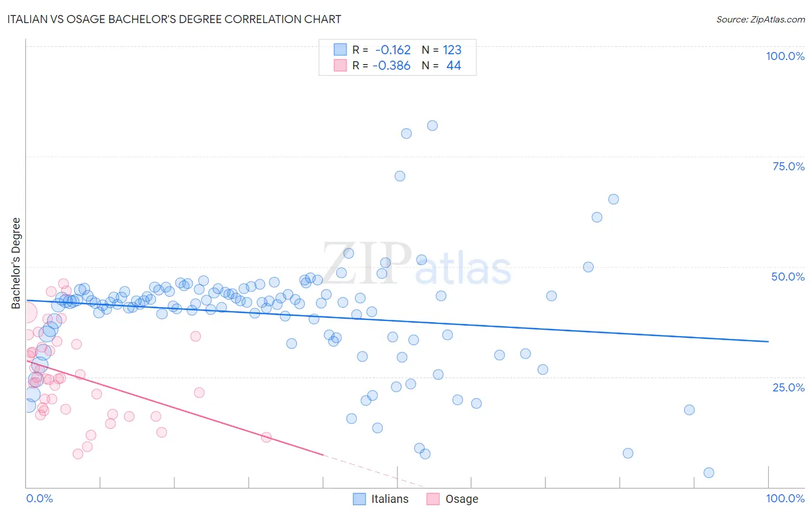
Task: Click the lowest blue point at far right
Action: point(709,473)
